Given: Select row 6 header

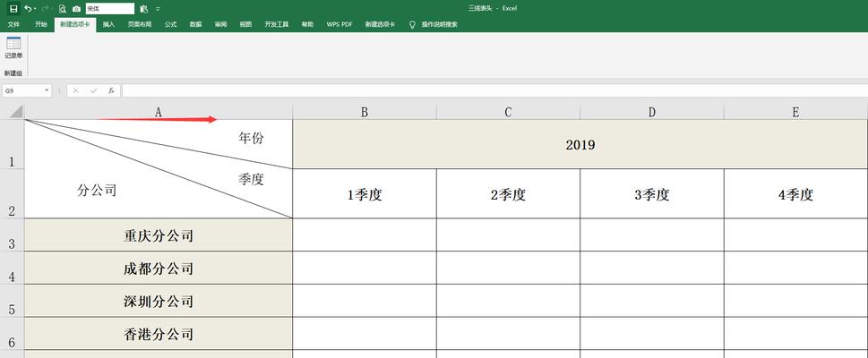Looking at the screenshot, I should click(x=13, y=333).
